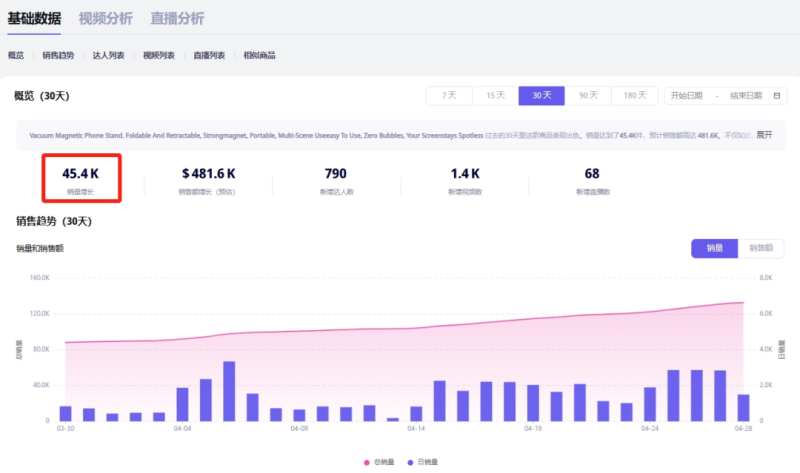
Task: Toggle the purple 日销量 legend dot
Action: tap(411, 462)
